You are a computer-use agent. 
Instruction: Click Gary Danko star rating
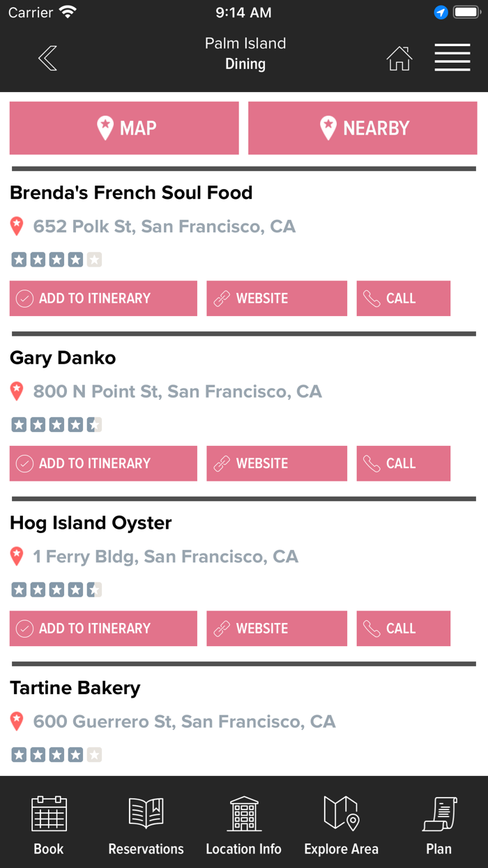(56, 424)
